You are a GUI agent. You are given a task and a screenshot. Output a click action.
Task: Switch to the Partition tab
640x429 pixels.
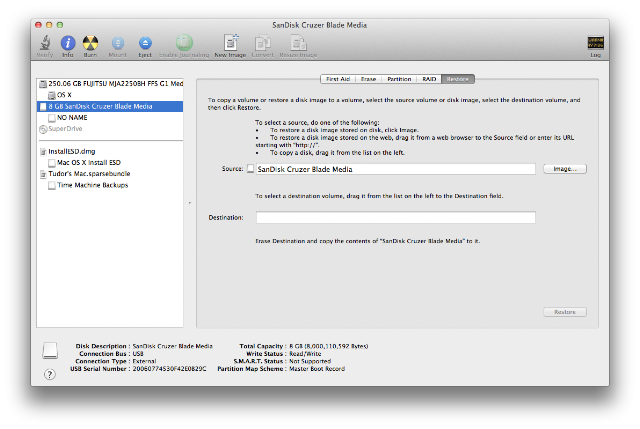399,79
